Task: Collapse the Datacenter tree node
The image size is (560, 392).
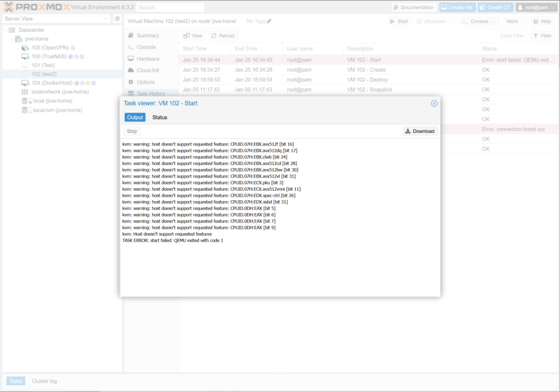Action: pos(7,30)
